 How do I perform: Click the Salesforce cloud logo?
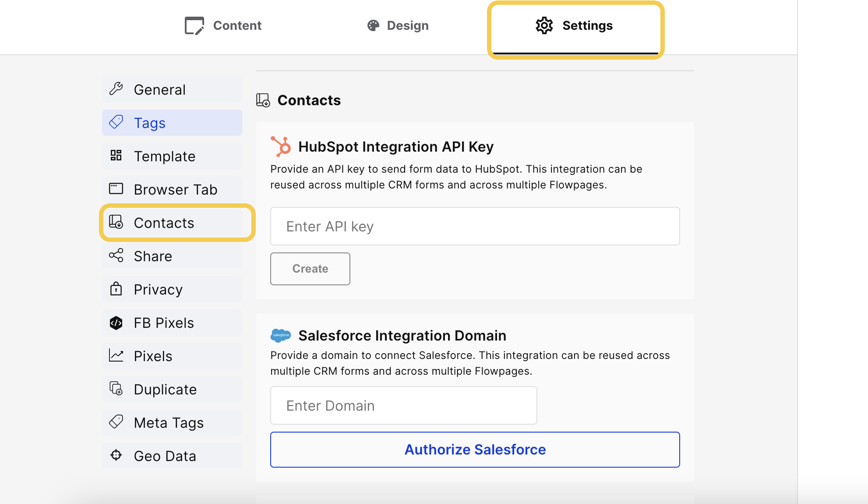click(281, 335)
